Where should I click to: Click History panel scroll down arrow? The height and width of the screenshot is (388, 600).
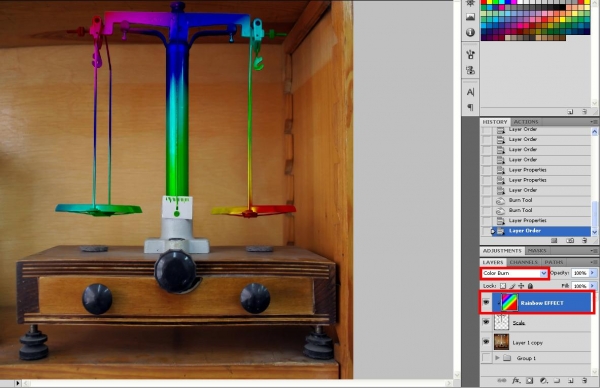[x=594, y=232]
